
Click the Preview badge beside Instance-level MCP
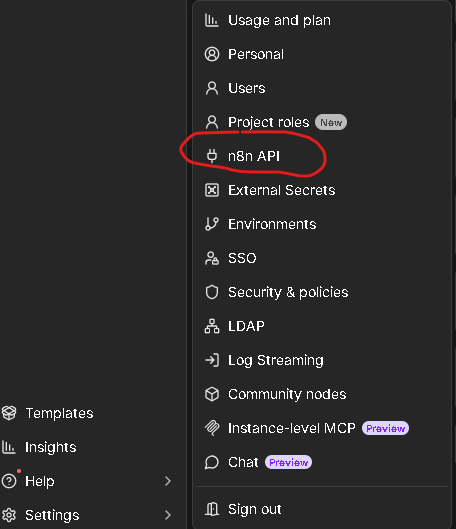click(x=385, y=428)
